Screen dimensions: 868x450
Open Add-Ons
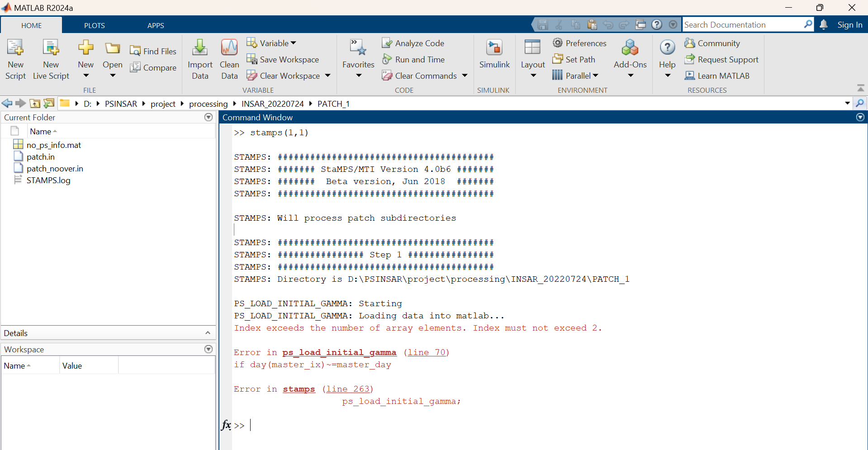pyautogui.click(x=630, y=59)
